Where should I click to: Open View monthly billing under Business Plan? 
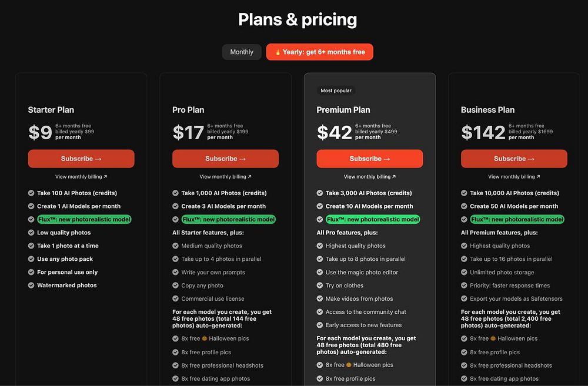click(514, 176)
